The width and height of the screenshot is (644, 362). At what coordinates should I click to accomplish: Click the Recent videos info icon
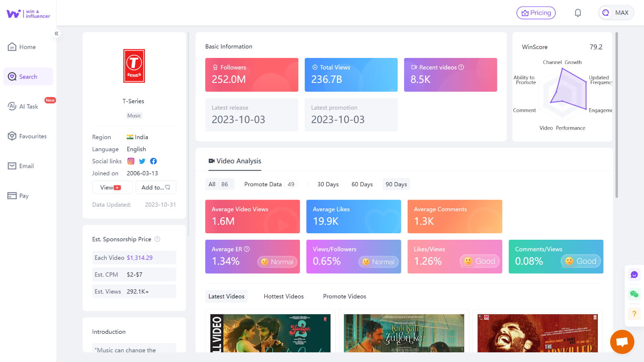tap(461, 67)
